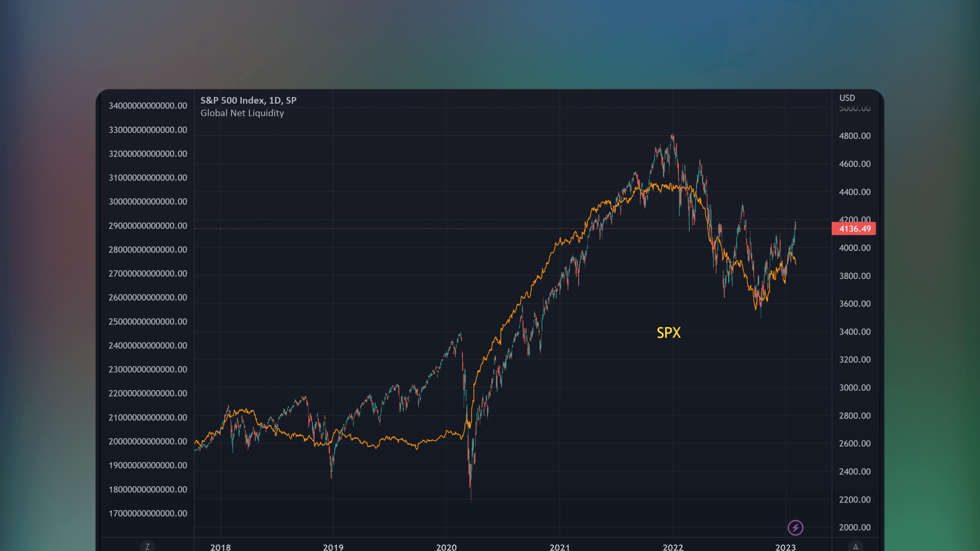Select the Global Net Liquidity indicator label
This screenshot has width=980, height=551.
click(242, 113)
